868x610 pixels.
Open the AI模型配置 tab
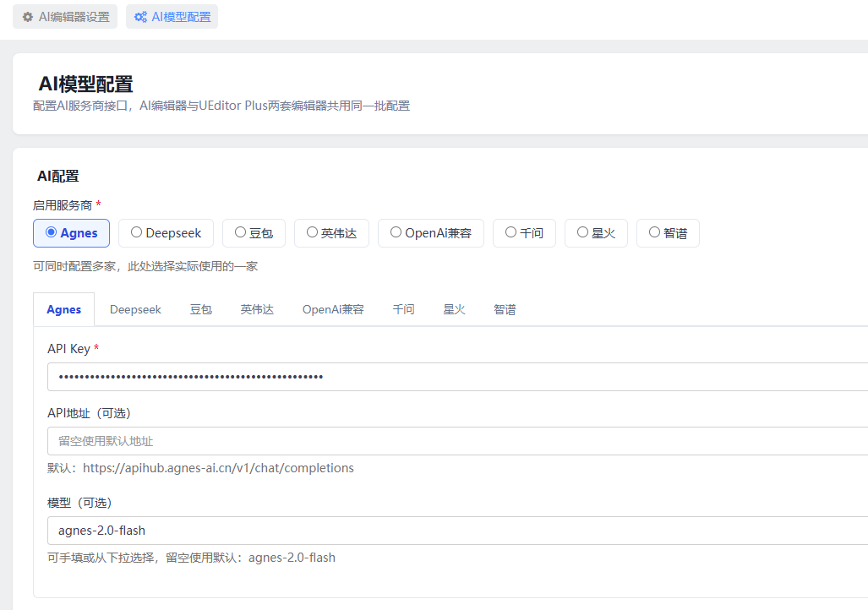pyautogui.click(x=172, y=17)
